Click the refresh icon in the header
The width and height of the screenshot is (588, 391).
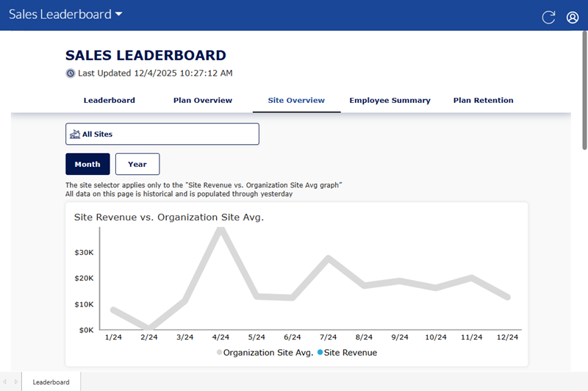pyautogui.click(x=548, y=18)
